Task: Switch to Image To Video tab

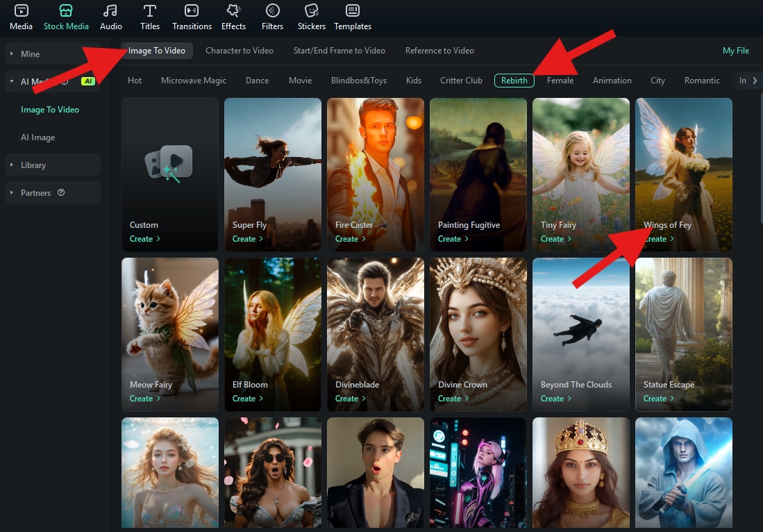Action: pos(157,51)
